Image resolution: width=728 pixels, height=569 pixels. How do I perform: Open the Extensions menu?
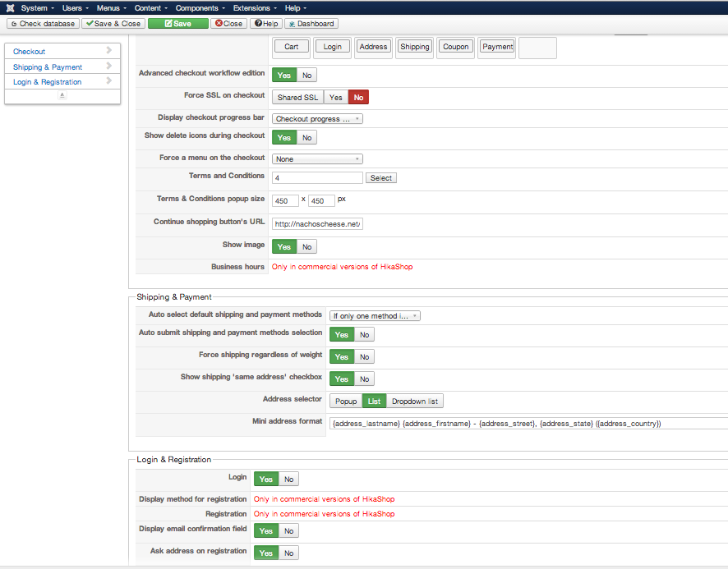[x=255, y=8]
